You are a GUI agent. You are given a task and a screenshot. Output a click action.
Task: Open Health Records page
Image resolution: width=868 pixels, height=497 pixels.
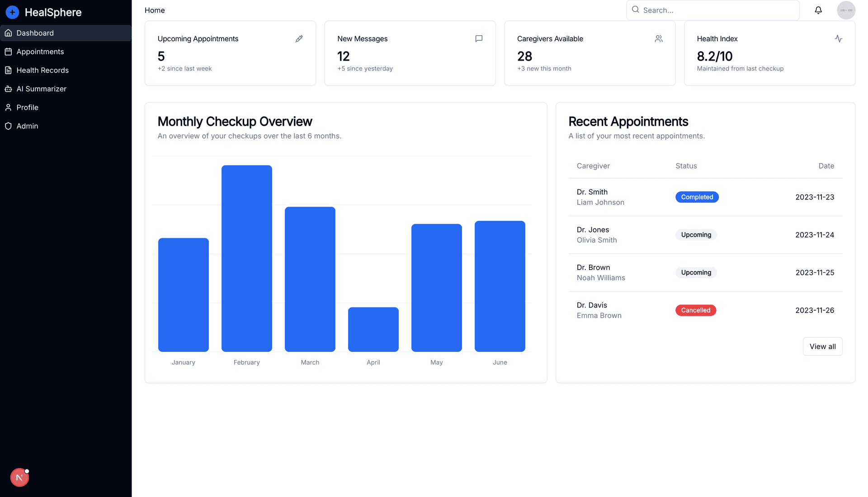coord(42,70)
